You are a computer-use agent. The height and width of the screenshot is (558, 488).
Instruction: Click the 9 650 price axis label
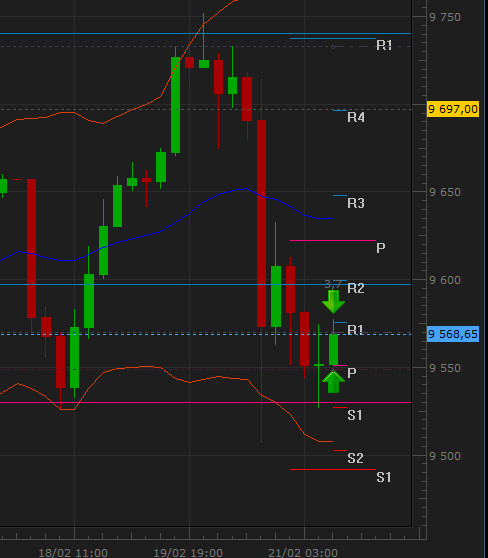pyautogui.click(x=445, y=192)
